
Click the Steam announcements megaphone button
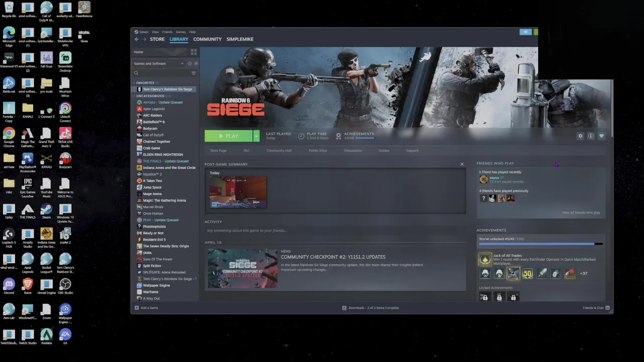[x=525, y=32]
